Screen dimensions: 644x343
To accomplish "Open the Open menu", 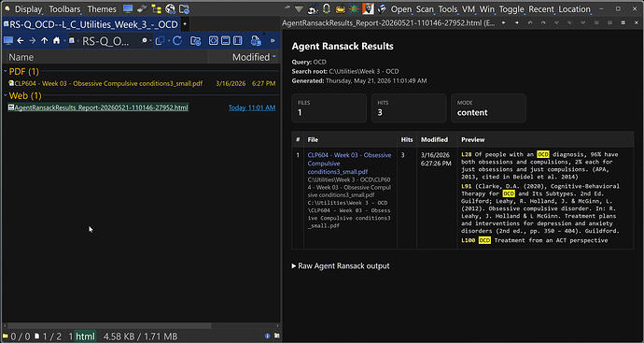I will (400, 9).
